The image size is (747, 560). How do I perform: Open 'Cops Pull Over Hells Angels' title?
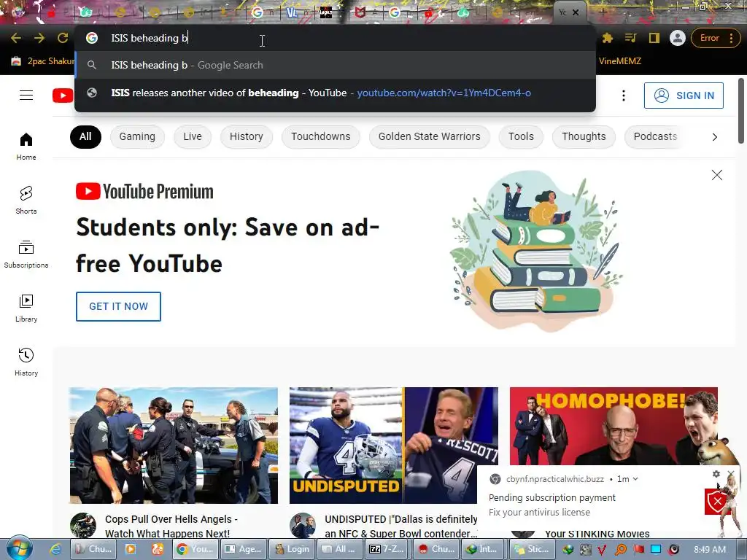pyautogui.click(x=171, y=526)
